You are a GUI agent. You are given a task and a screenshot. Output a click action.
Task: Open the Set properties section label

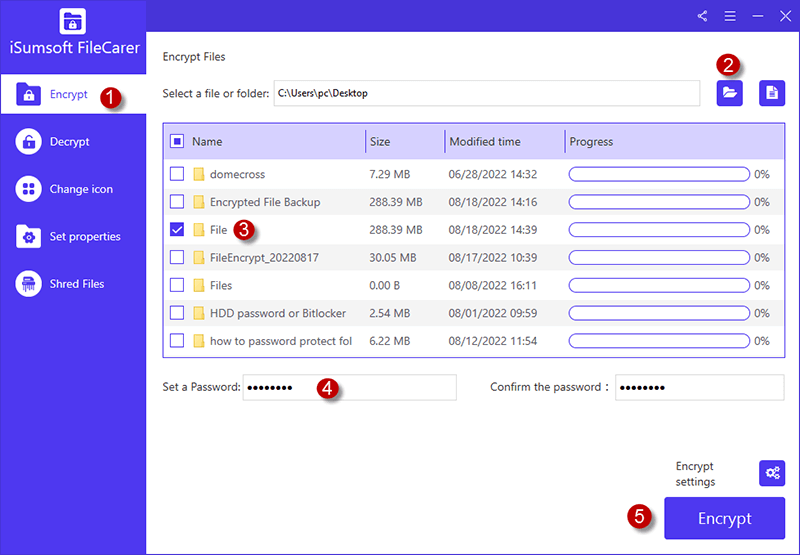coord(85,237)
